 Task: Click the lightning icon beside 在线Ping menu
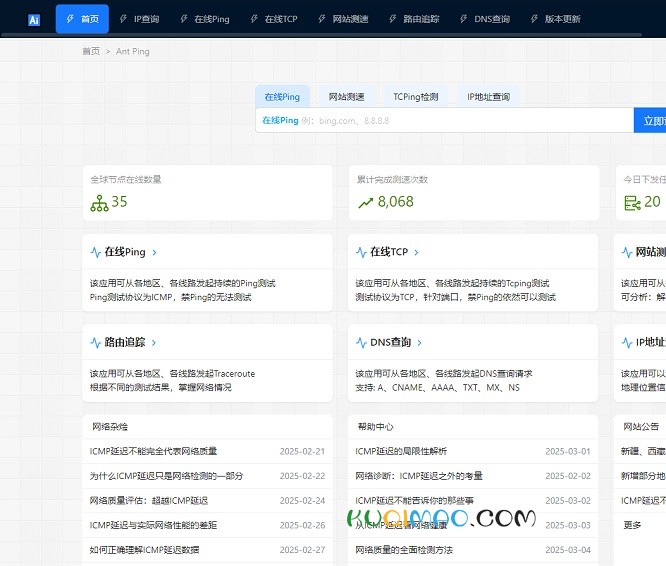tap(183, 19)
